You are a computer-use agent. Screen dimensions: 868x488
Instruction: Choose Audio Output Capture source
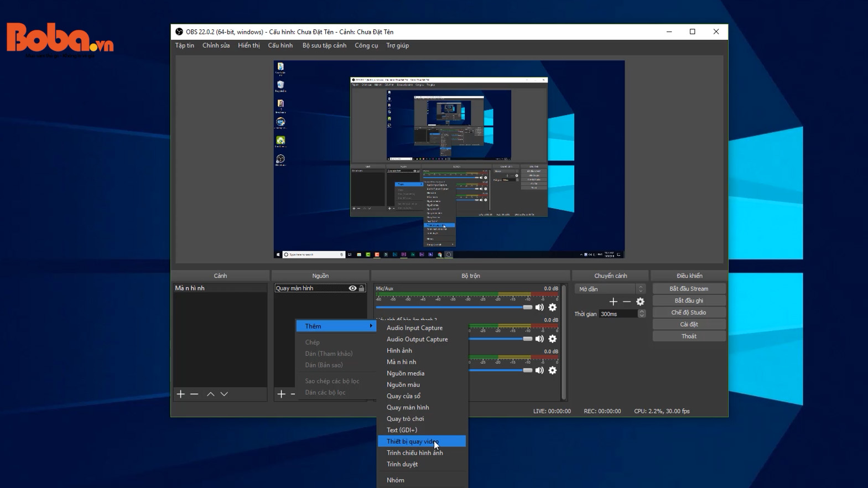click(422, 339)
